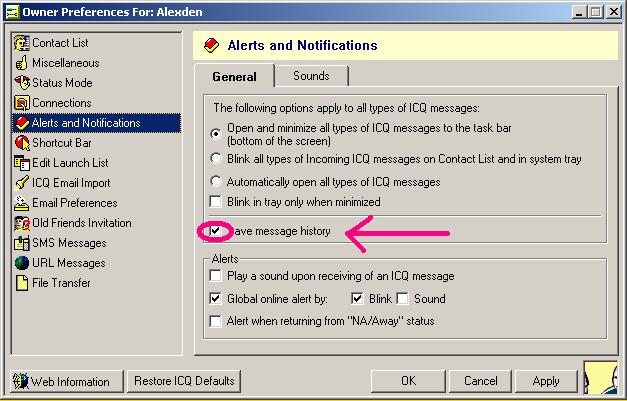The image size is (627, 401).
Task: Click the ICQ Email Import icon
Action: click(22, 183)
